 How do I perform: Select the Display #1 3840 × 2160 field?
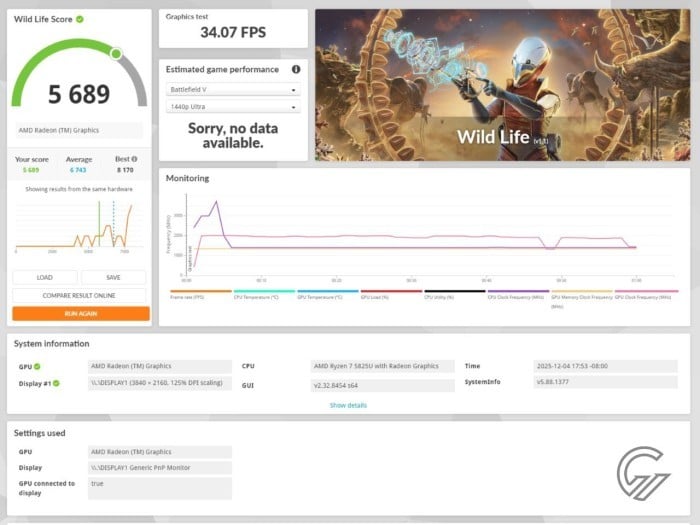160,383
